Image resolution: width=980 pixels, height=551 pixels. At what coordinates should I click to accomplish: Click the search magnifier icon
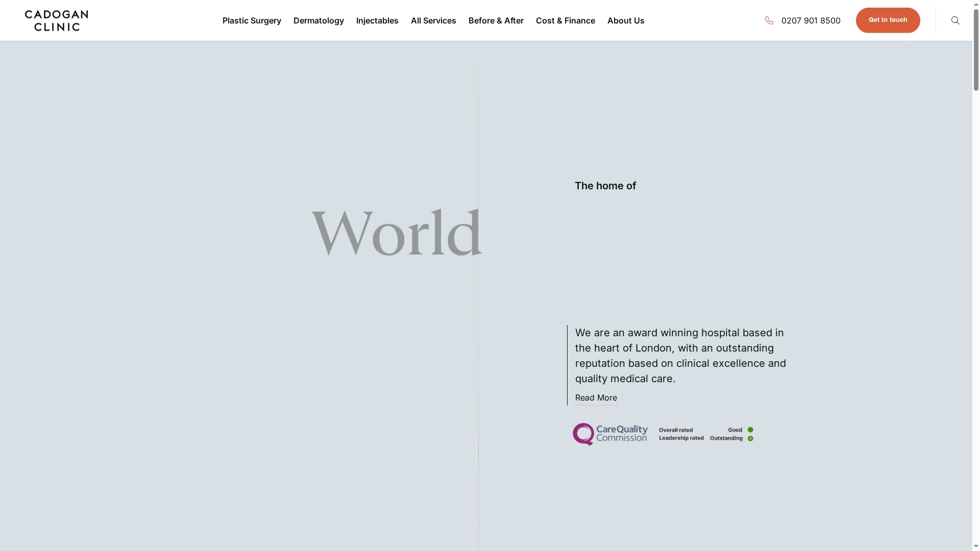pos(955,20)
